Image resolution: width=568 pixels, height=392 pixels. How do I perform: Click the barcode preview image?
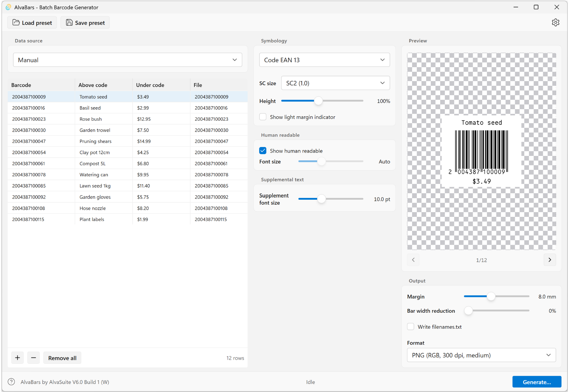(x=481, y=151)
